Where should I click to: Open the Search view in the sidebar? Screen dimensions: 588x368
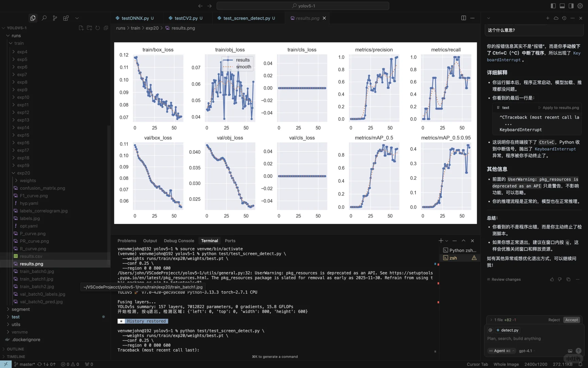[x=44, y=18]
